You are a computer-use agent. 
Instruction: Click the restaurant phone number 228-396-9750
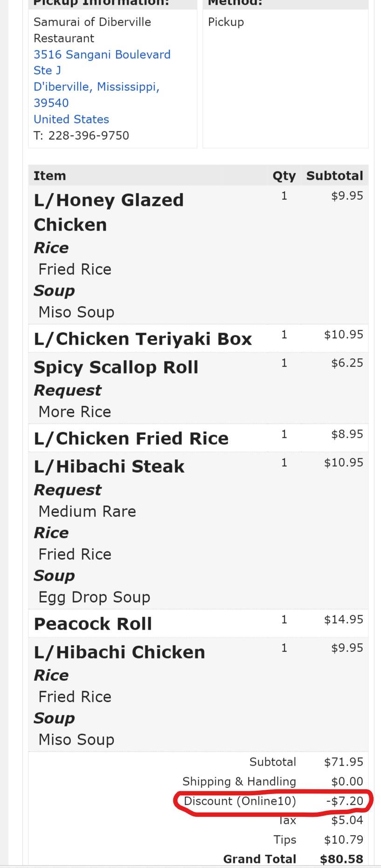pyautogui.click(x=88, y=136)
